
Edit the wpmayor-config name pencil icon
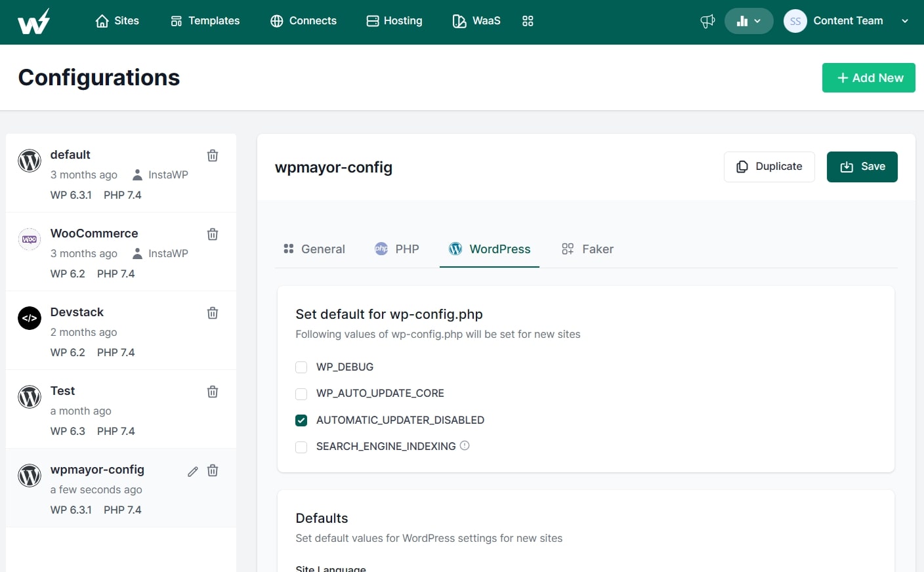tap(193, 471)
